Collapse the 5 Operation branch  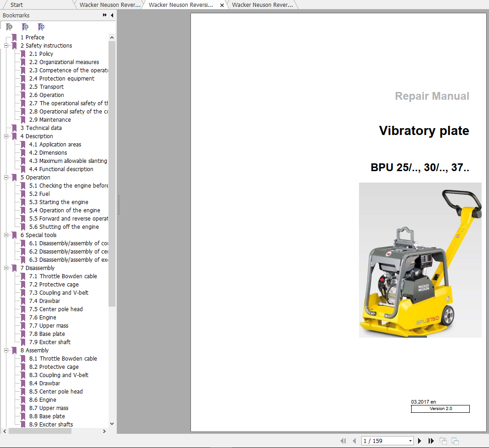coord(6,178)
